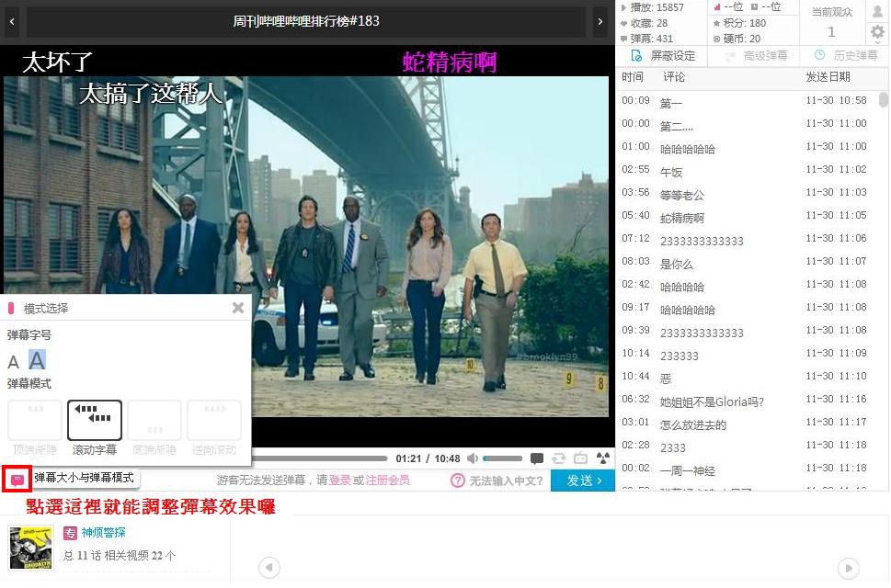Go to next related videos with the round right arrow

coord(849,568)
